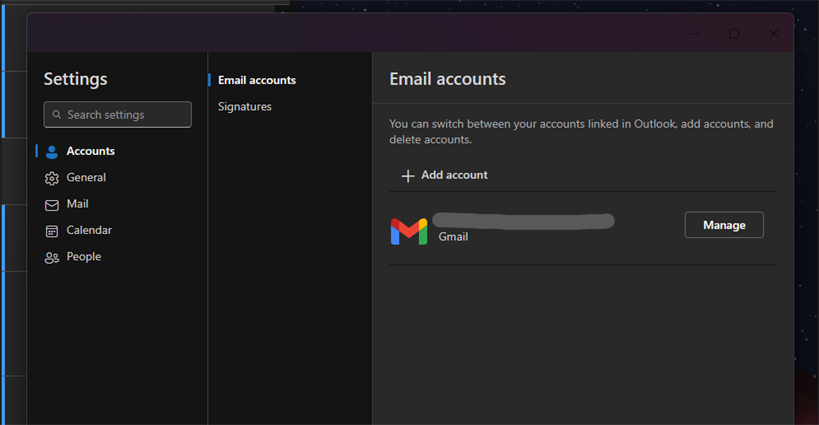This screenshot has height=425, width=819.
Task: Click the People icon in settings sidebar
Action: pos(52,257)
